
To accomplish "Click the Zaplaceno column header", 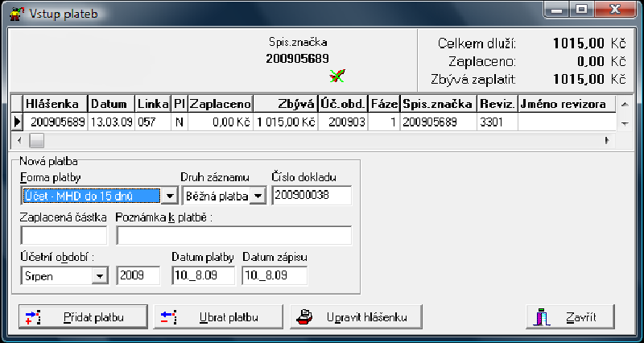I will pyautogui.click(x=220, y=104).
